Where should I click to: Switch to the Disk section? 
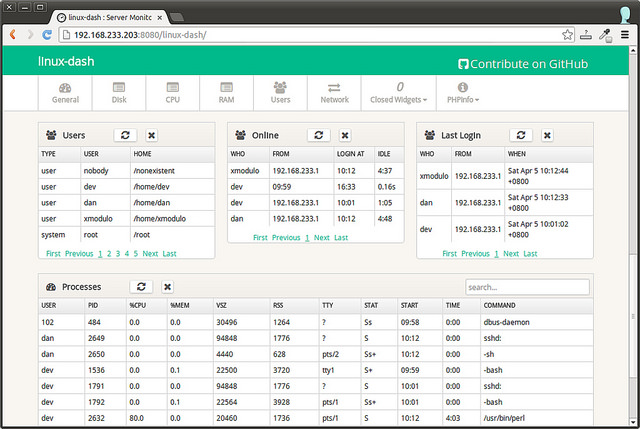[x=119, y=93]
